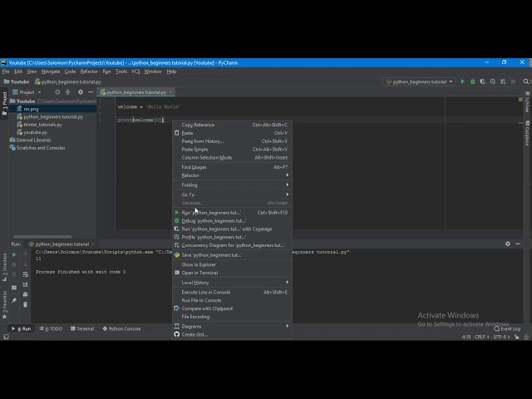The height and width of the screenshot is (399, 532).
Task: Minimize the Run tool window
Action: (518, 244)
